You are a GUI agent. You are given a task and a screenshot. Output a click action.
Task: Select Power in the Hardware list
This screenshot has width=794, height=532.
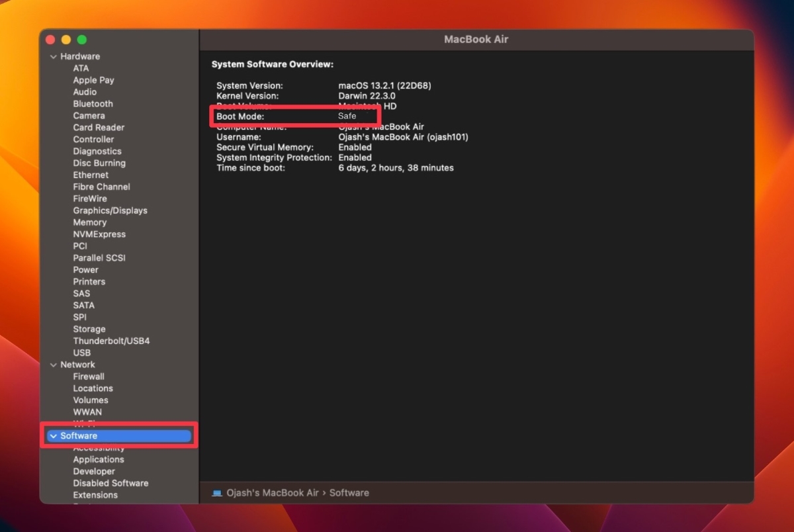(85, 269)
